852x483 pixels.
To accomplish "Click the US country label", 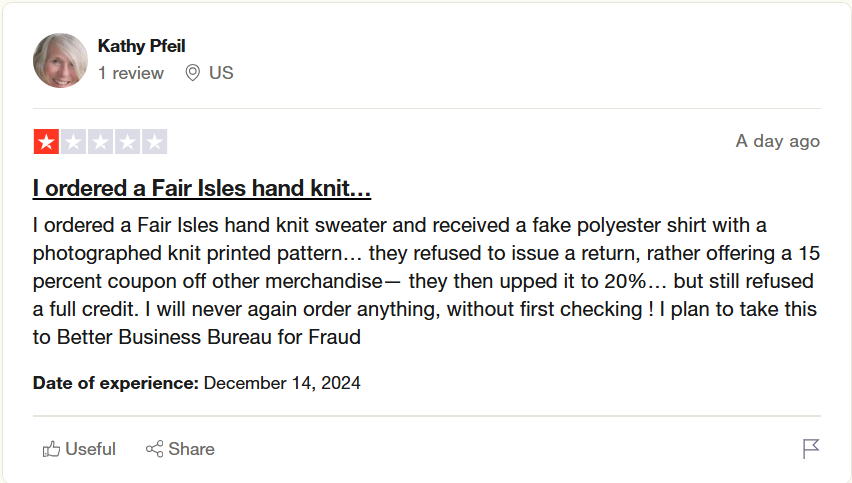I will pos(221,73).
